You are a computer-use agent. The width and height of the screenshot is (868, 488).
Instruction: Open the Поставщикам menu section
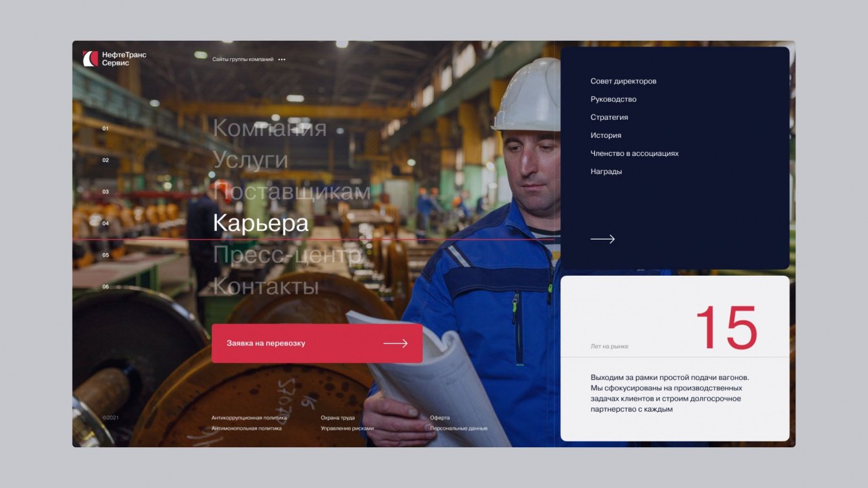291,192
